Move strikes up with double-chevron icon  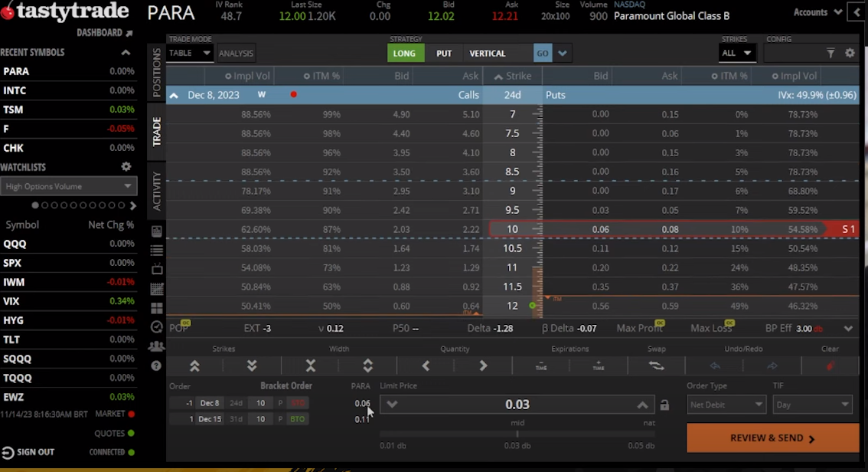pos(194,366)
